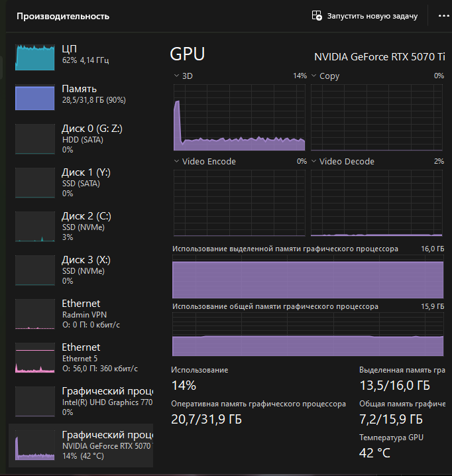The image size is (452, 476).
Task: Click the 13,5/16,0 ГБ dedicated memory value
Action: click(394, 386)
